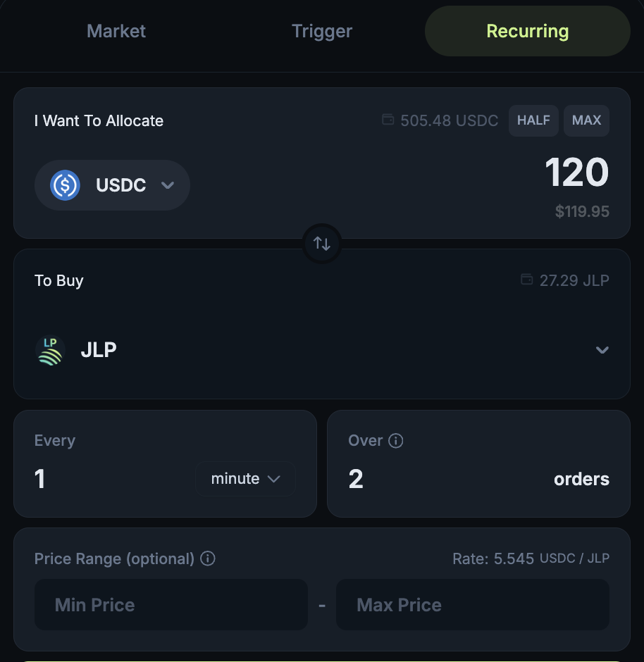This screenshot has width=644, height=662.
Task: Select the Recurring tab
Action: 527,31
